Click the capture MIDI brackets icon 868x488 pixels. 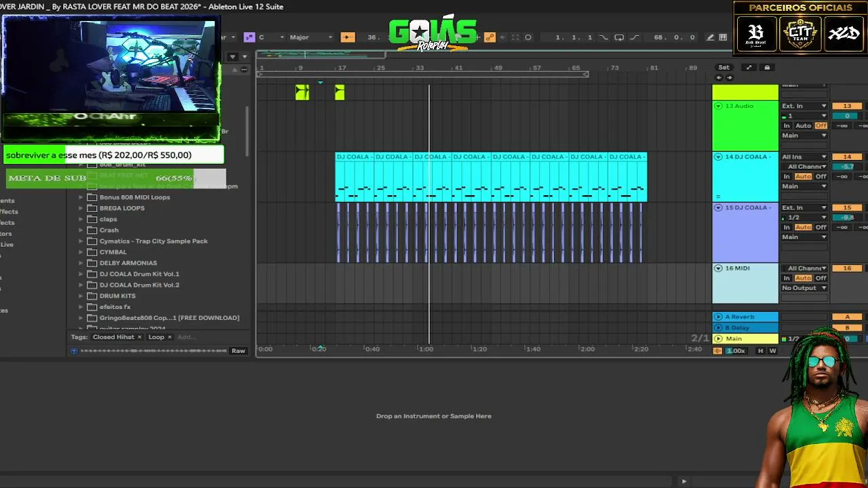coord(515,37)
